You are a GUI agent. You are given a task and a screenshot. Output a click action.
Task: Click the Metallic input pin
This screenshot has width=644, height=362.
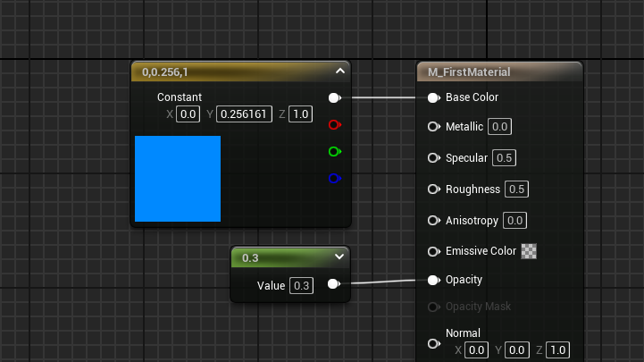[434, 127]
